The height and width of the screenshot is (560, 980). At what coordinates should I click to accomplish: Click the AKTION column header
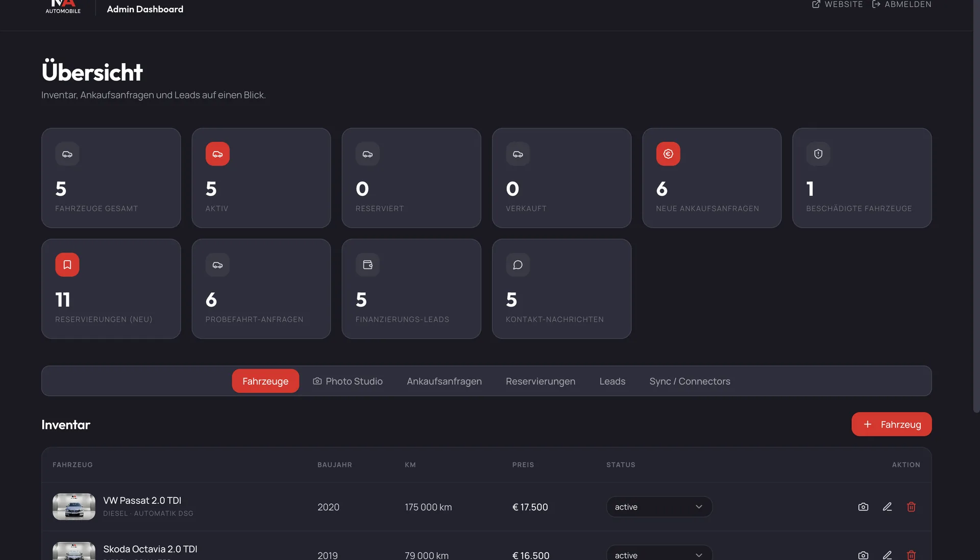coord(906,465)
